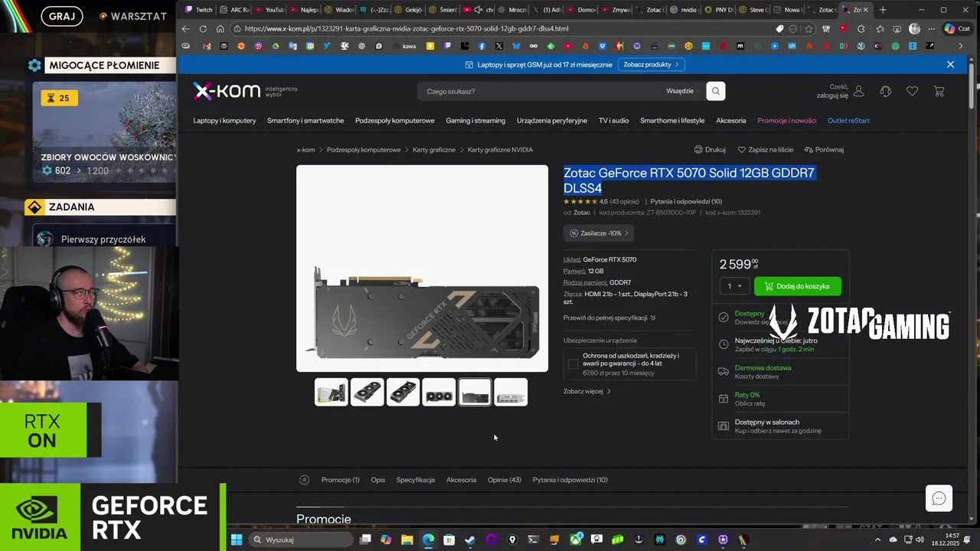
Task: Open the shopping cart icon
Action: point(939,91)
